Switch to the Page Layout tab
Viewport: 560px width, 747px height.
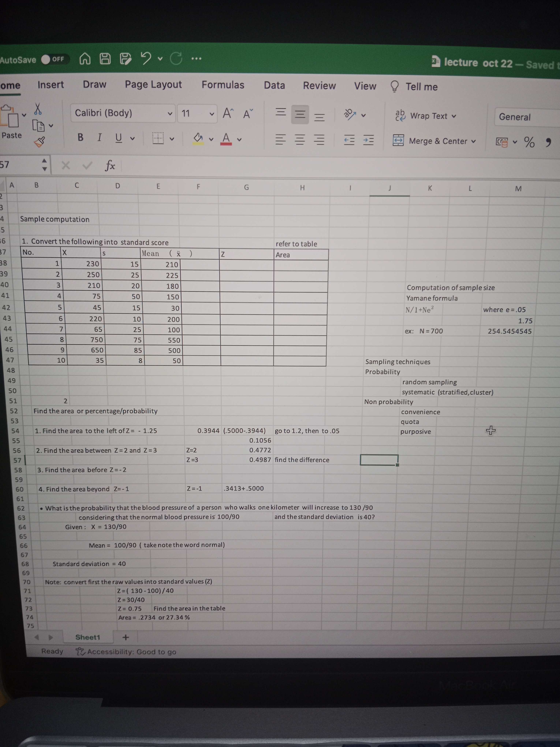(153, 84)
